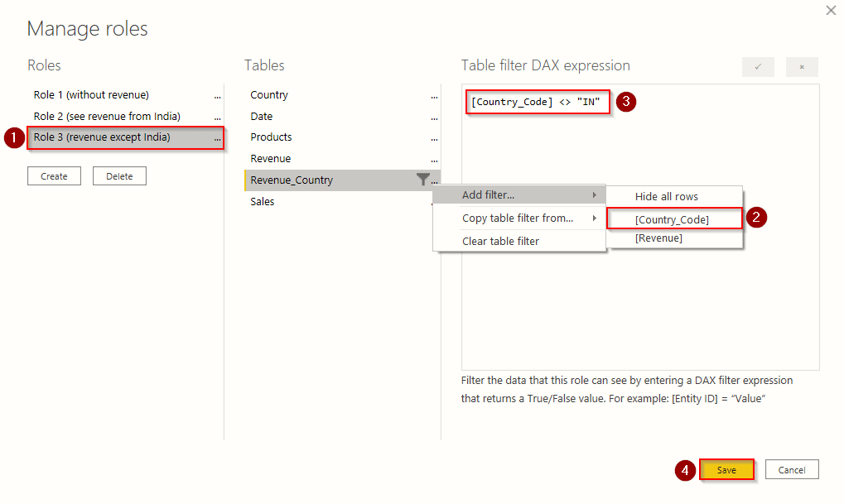Click the filter funnel icon on Revenue_Country
844x504 pixels.
tap(422, 180)
